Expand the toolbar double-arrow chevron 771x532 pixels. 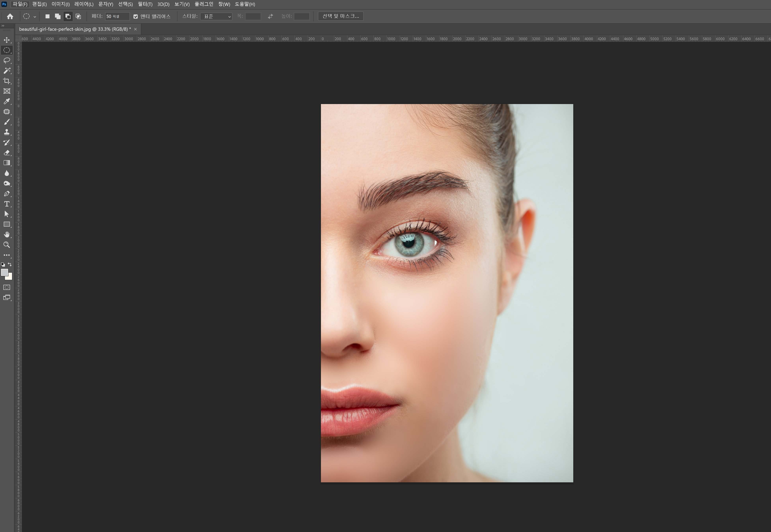[x=3, y=26]
